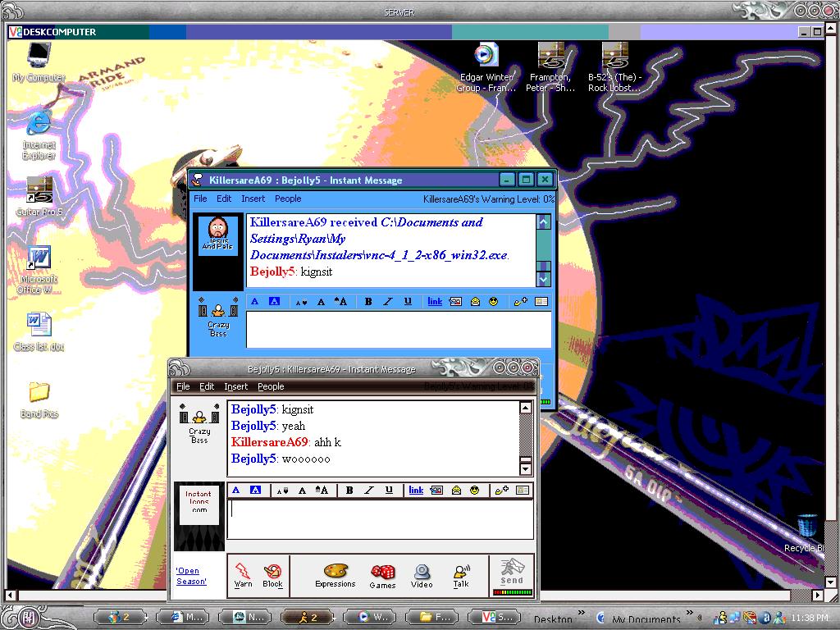The width and height of the screenshot is (840, 630).
Task: Insert a hyperlink in gray Bejolly5 window
Action: 416,491
